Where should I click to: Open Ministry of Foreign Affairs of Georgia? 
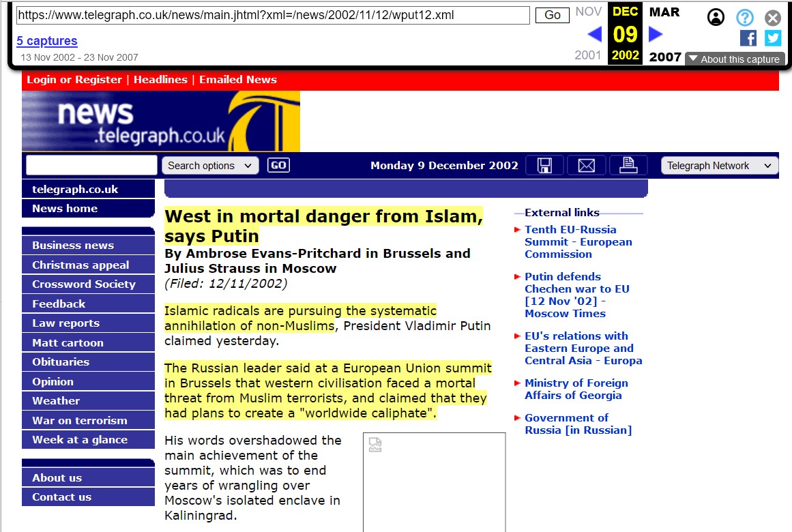point(576,389)
